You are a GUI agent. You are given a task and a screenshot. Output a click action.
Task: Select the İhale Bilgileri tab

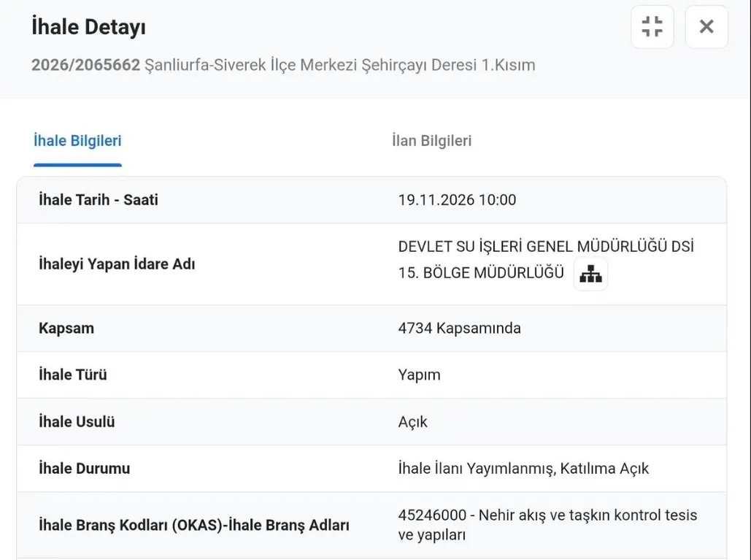(77, 141)
